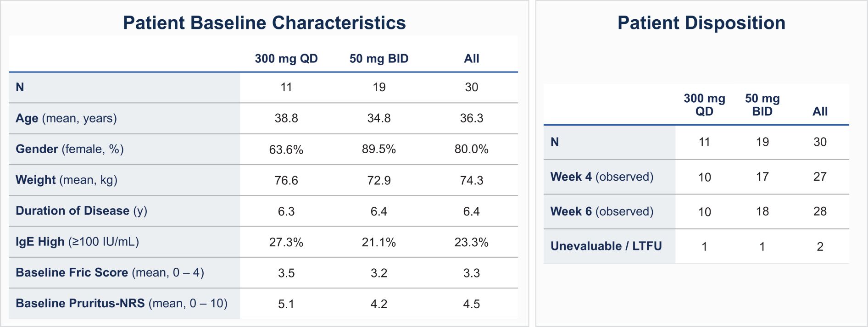Click the All column header in baseline table
This screenshot has width=868, height=327.
click(x=472, y=59)
